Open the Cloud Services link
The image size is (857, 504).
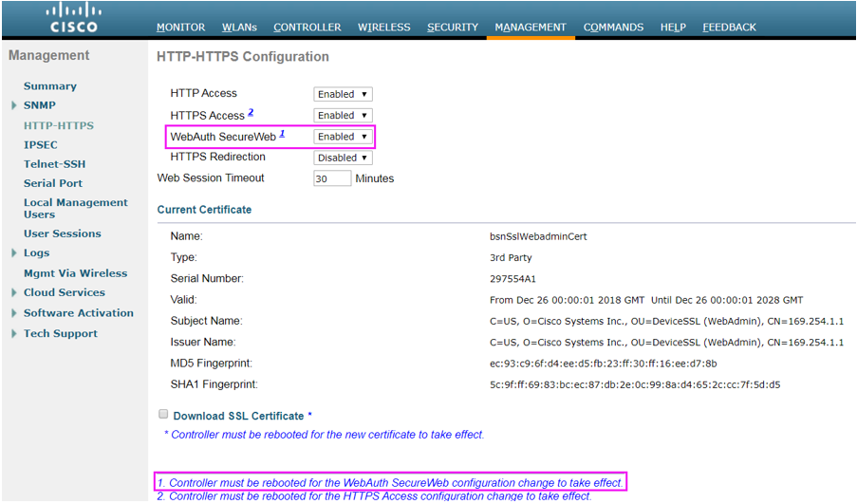(x=65, y=292)
